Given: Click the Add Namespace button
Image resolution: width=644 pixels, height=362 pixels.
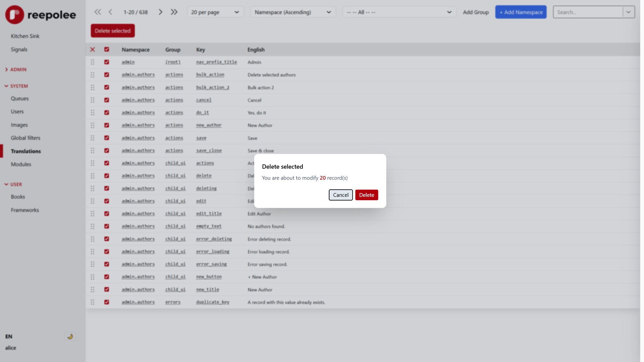Looking at the screenshot, I should (x=521, y=12).
